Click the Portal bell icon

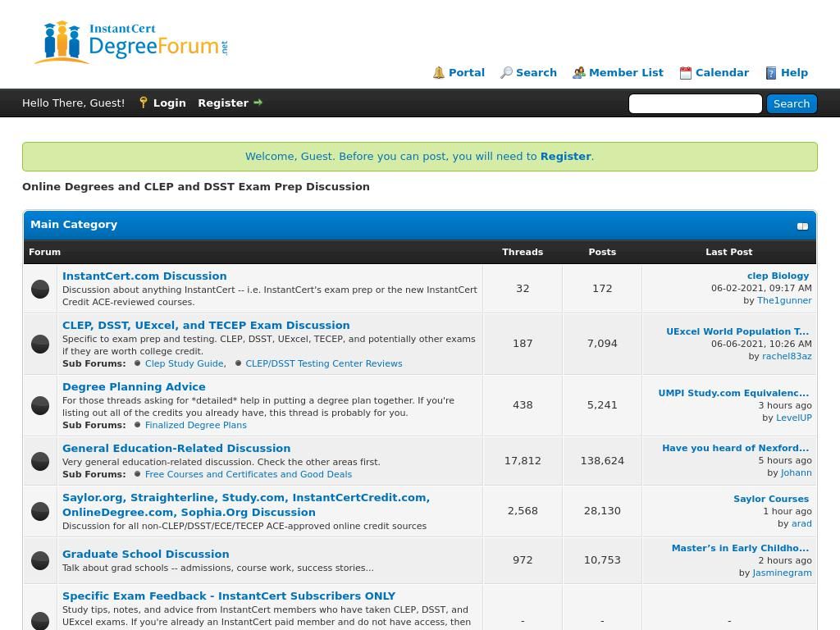(439, 73)
